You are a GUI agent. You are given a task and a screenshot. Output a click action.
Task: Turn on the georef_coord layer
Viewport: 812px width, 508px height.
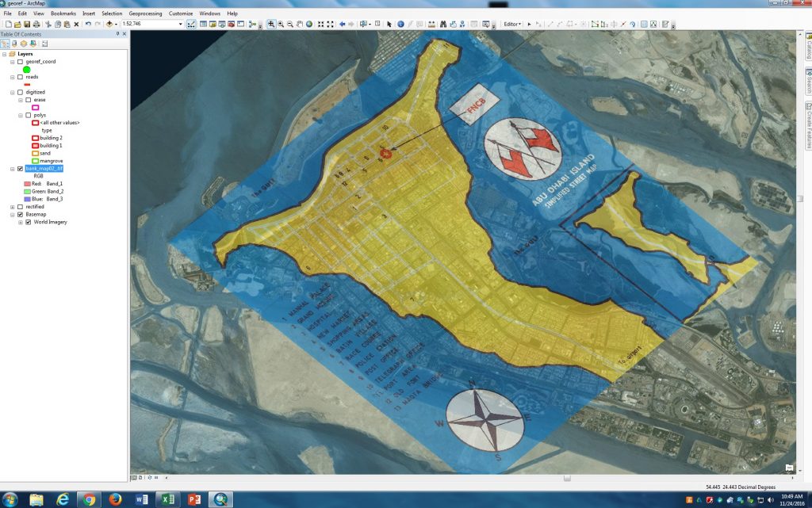[x=20, y=62]
